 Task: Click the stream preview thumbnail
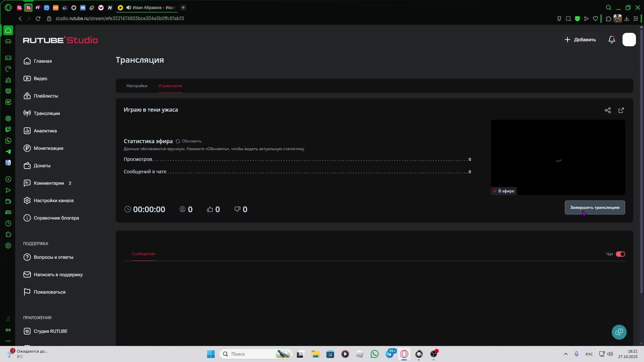(558, 157)
